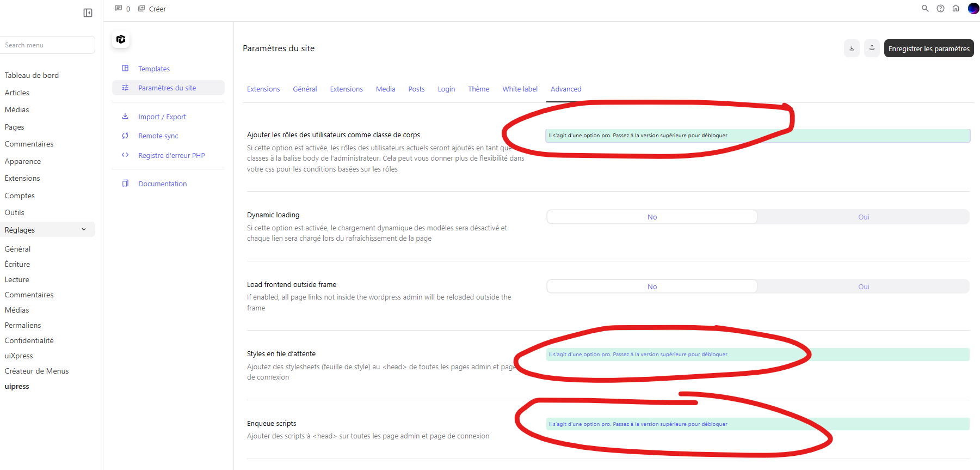Screen dimensions: 980x470
Task: Open the Créer dropdown in top bar
Action: click(152, 9)
